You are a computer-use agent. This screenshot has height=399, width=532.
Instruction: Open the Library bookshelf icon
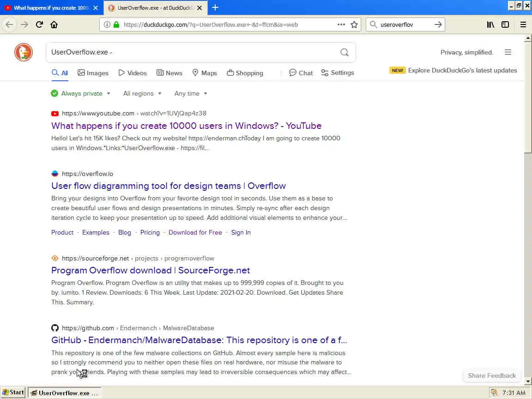pyautogui.click(x=490, y=24)
